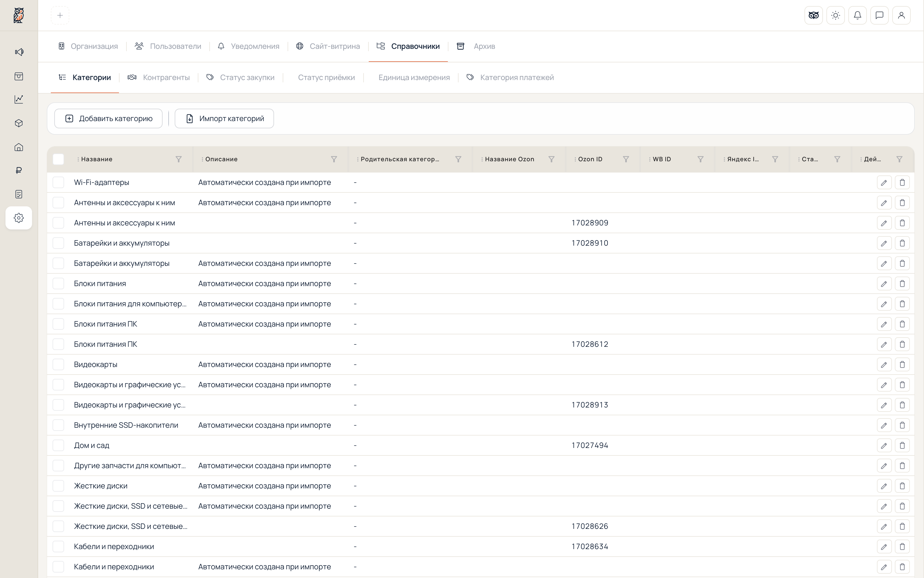Open the Дей… actions column filter
This screenshot has width=924, height=578.
tap(899, 159)
